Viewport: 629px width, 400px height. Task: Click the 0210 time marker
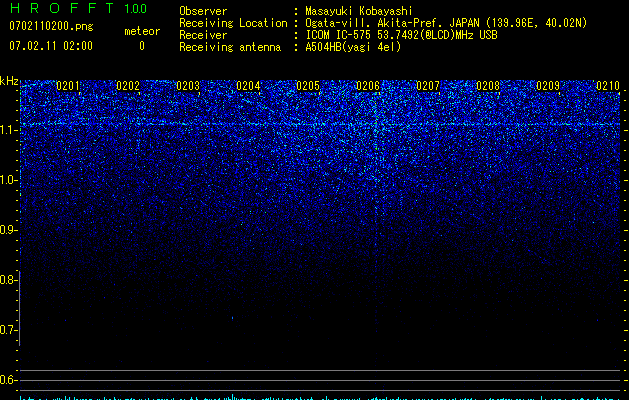pos(608,86)
